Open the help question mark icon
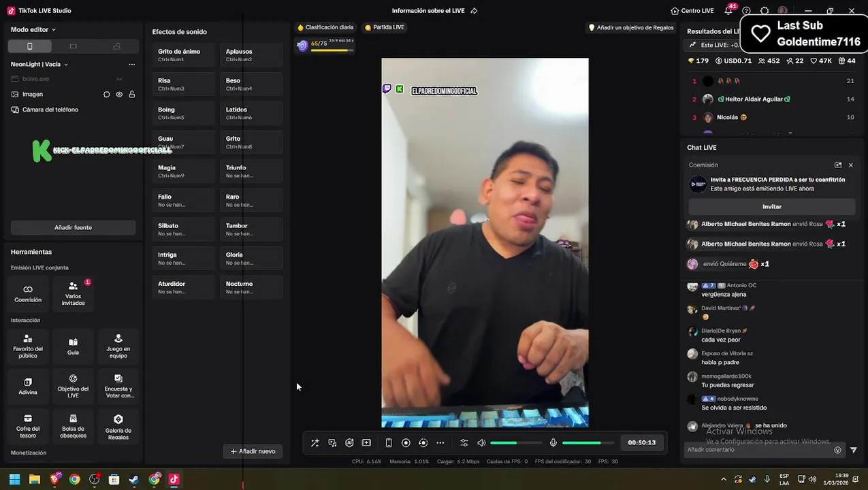The image size is (868, 490). 747,11
